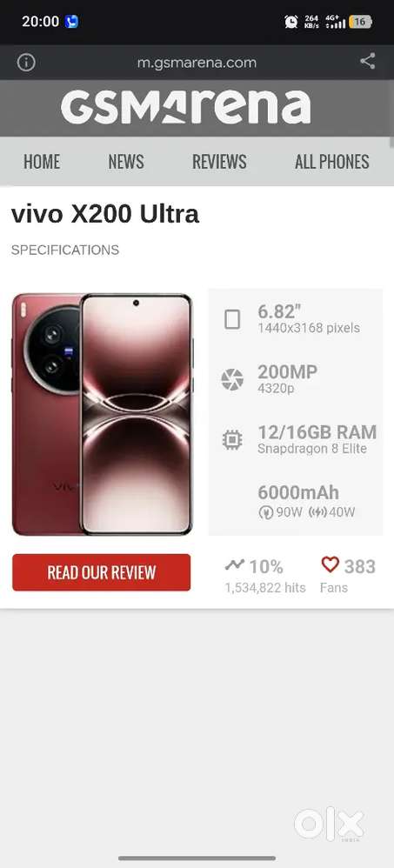Tap the camera shutter icon
The width and height of the screenshot is (394, 868).
[x=232, y=380]
